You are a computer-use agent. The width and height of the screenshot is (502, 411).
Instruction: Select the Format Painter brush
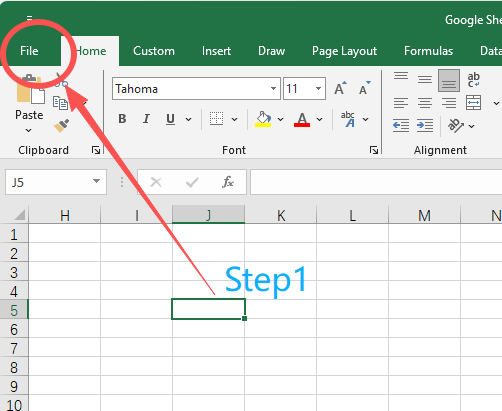(x=61, y=126)
